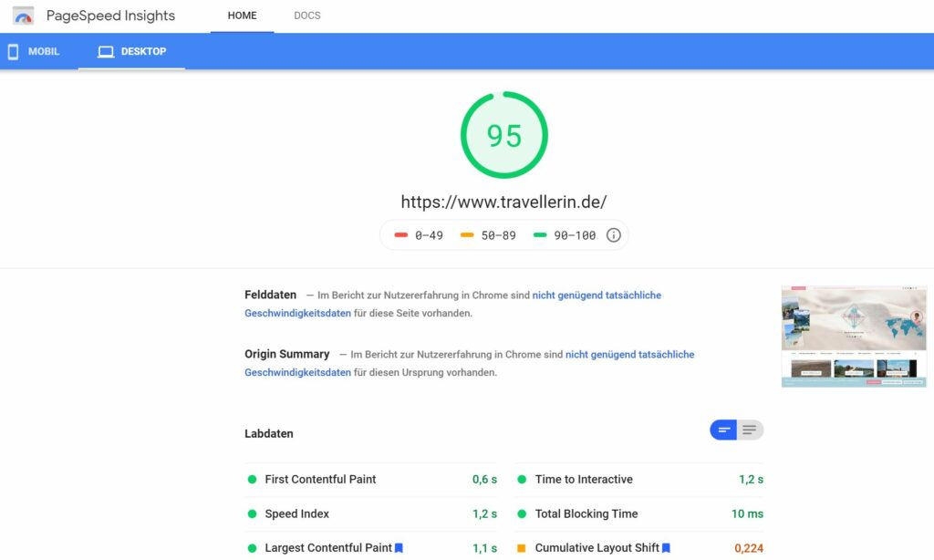Click the mobile phone icon
Image resolution: width=934 pixels, height=560 pixels.
pyautogui.click(x=13, y=52)
